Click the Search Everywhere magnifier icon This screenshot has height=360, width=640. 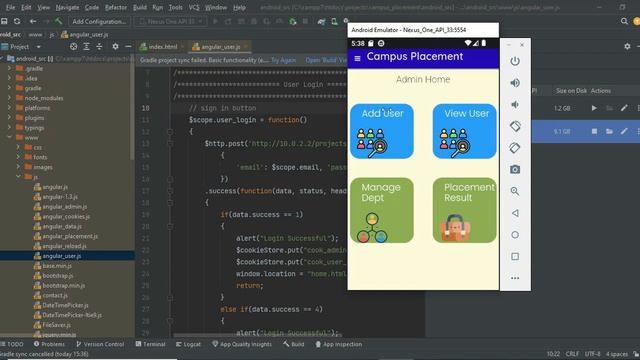(x=624, y=21)
